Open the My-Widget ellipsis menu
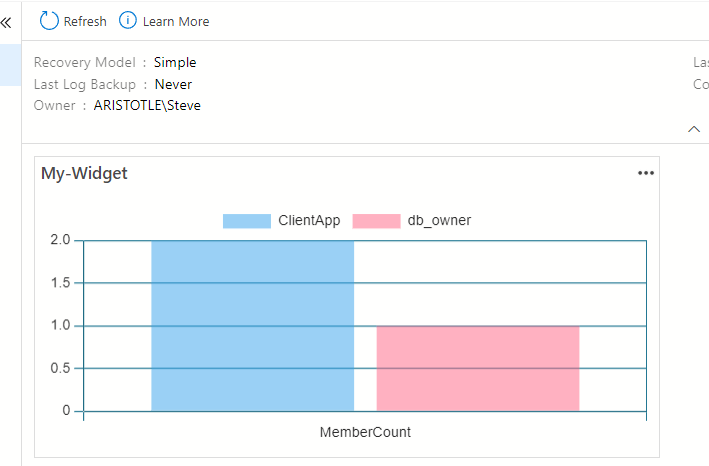Screen dimensions: 709x466 [646, 173]
